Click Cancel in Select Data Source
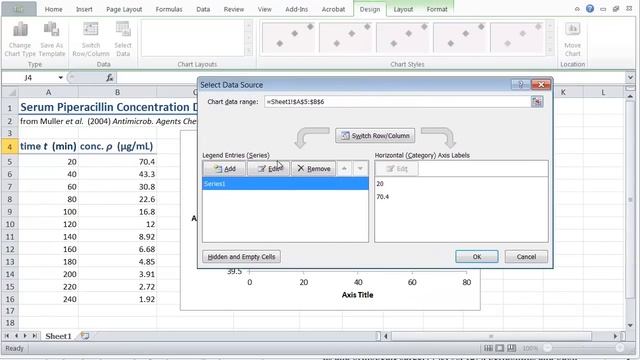The height and width of the screenshot is (360, 640). [526, 257]
